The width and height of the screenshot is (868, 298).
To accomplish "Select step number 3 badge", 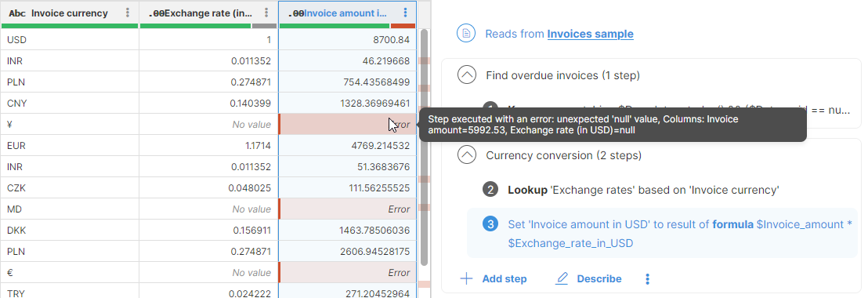I will click(490, 224).
